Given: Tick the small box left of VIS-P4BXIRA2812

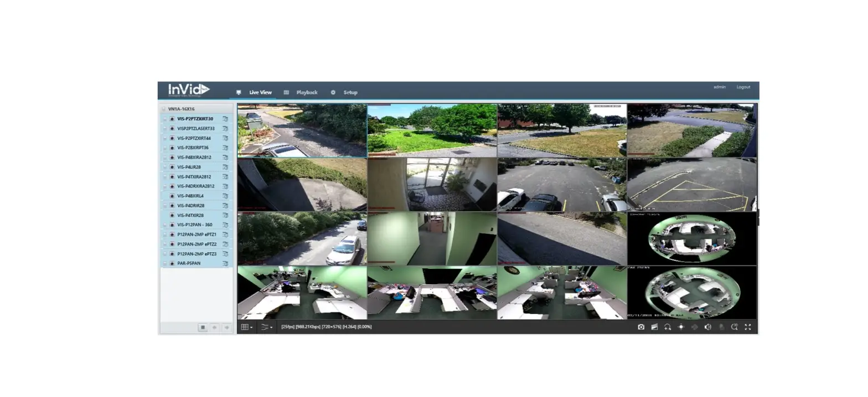Looking at the screenshot, I should point(165,158).
